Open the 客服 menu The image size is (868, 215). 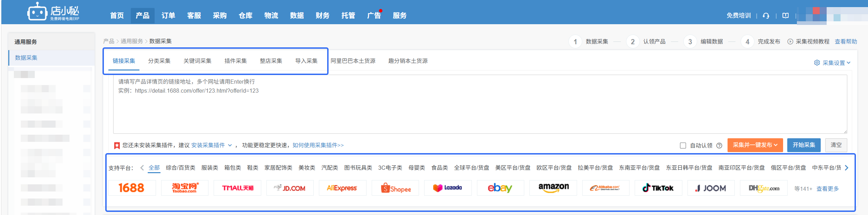click(194, 16)
